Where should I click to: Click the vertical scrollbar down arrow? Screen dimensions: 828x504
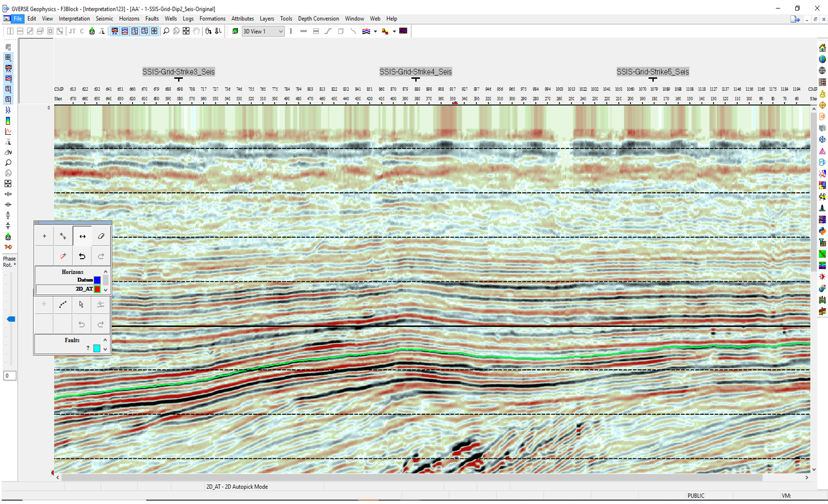(x=813, y=469)
